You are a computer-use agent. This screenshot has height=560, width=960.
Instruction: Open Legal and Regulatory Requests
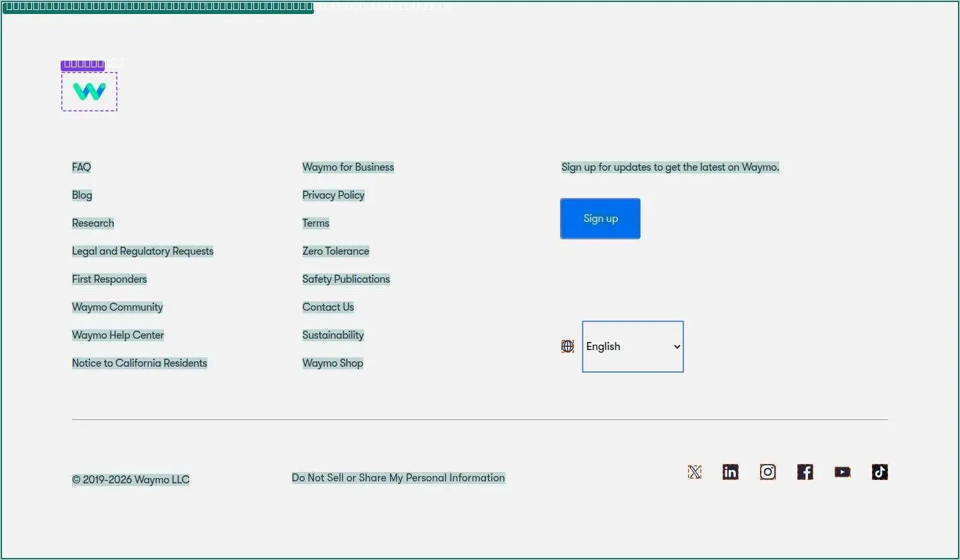pos(143,251)
